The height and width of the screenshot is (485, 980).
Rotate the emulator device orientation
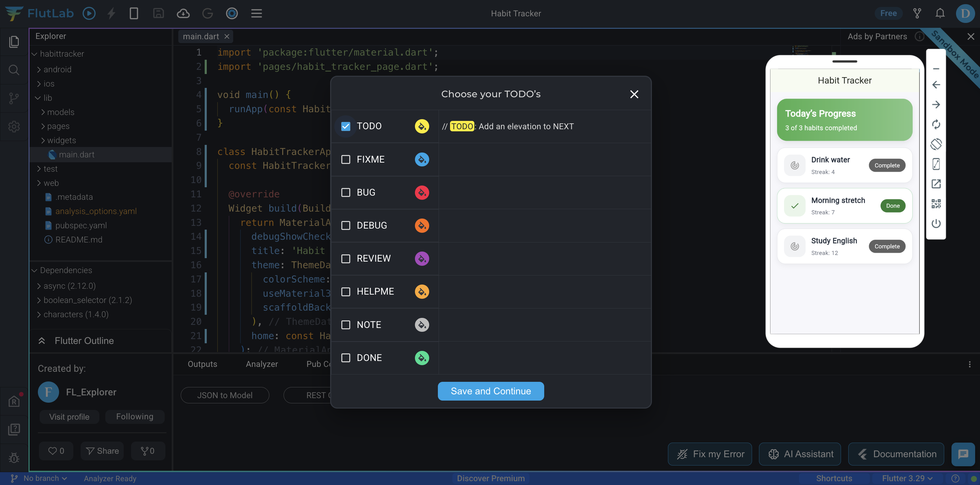point(936,144)
